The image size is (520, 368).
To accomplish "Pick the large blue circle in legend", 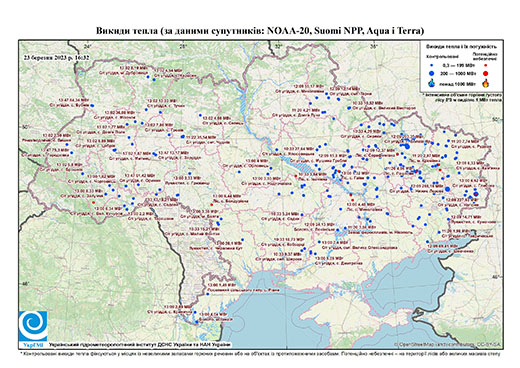I will click(x=432, y=73).
